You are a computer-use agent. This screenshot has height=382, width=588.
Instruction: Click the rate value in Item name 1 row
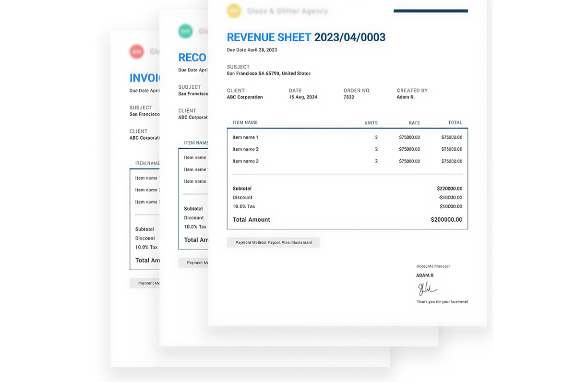409,137
